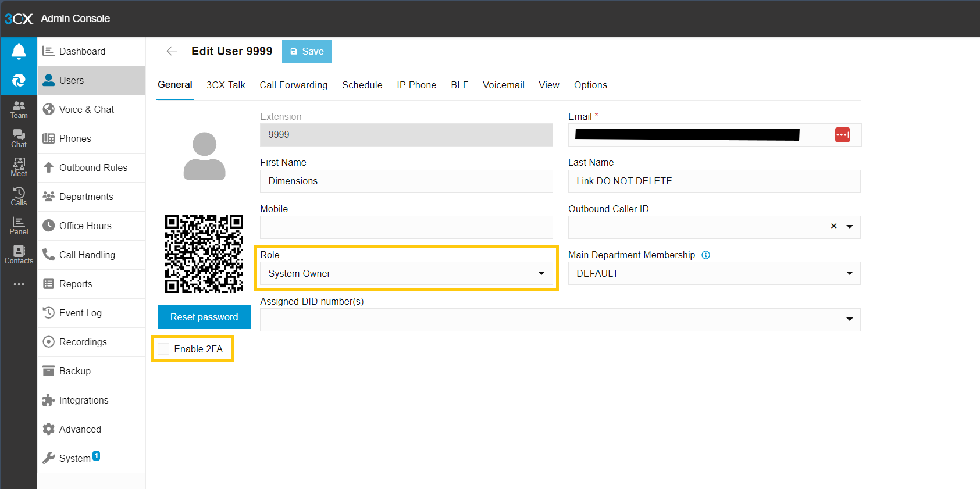
Task: Open Advanced in the sidebar
Action: pos(91,429)
